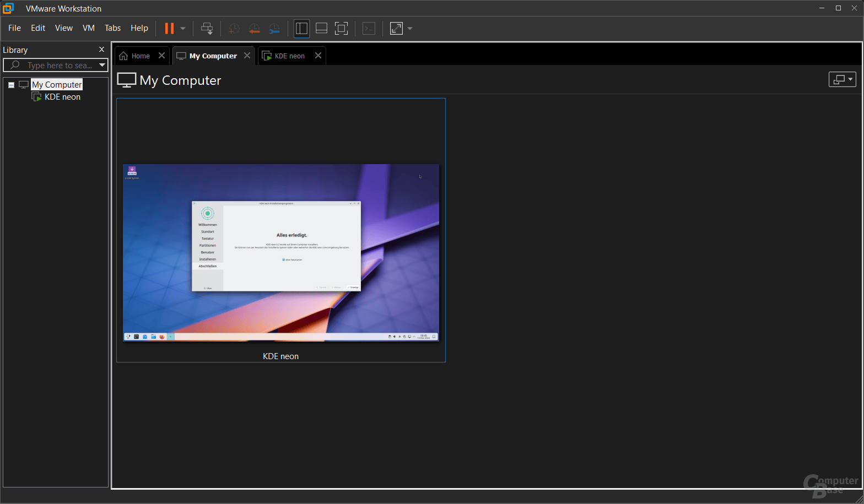
Task: Suspend the virtual machine with pause button
Action: [x=170, y=28]
